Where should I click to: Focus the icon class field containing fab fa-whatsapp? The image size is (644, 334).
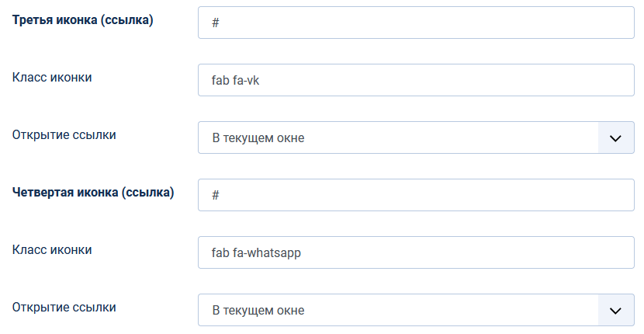coord(416,252)
